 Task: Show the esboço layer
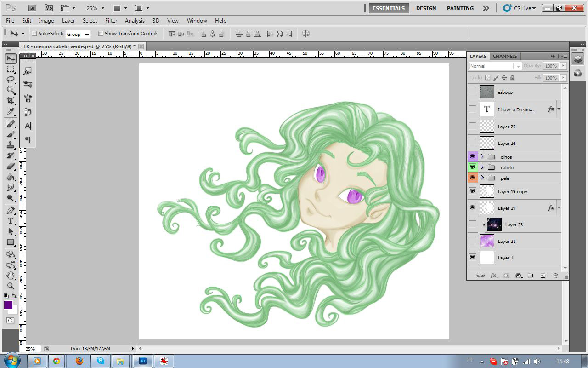[472, 92]
